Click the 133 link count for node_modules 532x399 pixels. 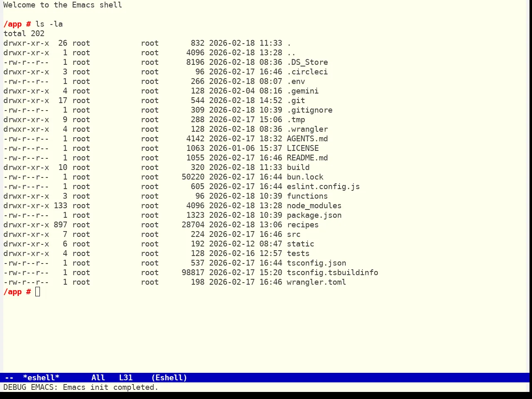pyautogui.click(x=60, y=206)
